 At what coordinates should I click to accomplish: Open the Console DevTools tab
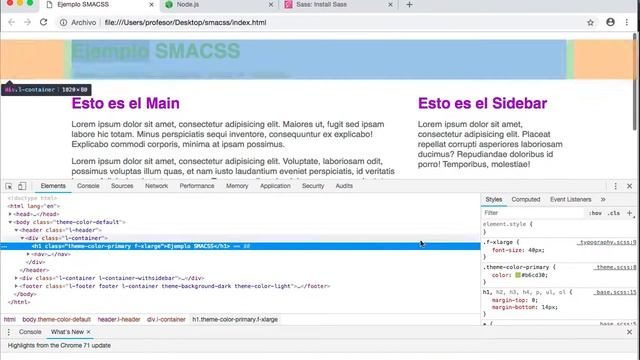(88, 186)
